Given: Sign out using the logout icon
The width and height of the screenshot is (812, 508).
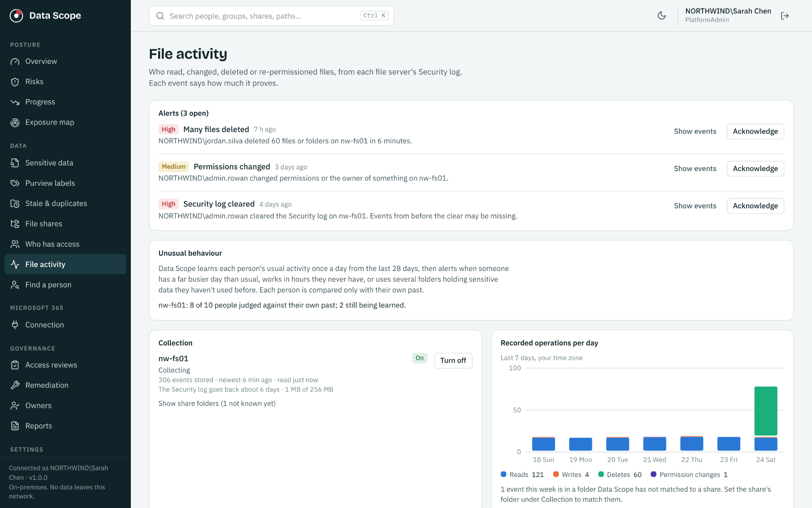Looking at the screenshot, I should pyautogui.click(x=785, y=16).
